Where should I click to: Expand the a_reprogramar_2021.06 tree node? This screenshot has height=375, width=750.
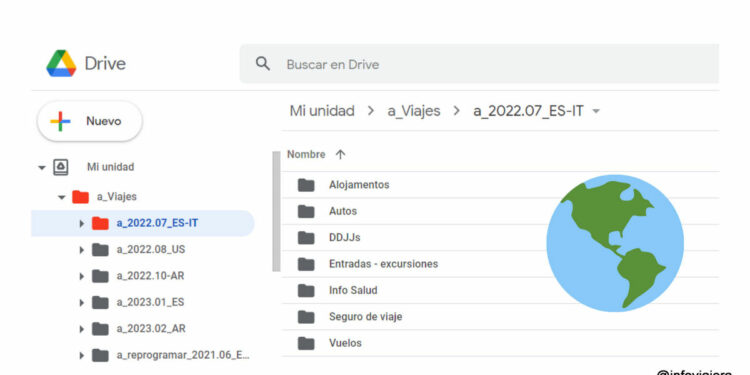[82, 355]
